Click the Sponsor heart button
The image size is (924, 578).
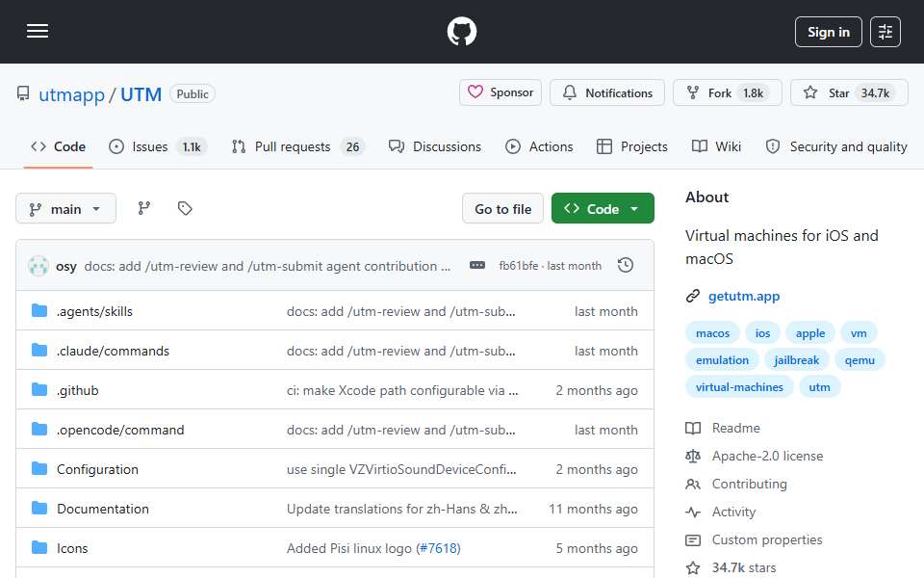pyautogui.click(x=500, y=92)
